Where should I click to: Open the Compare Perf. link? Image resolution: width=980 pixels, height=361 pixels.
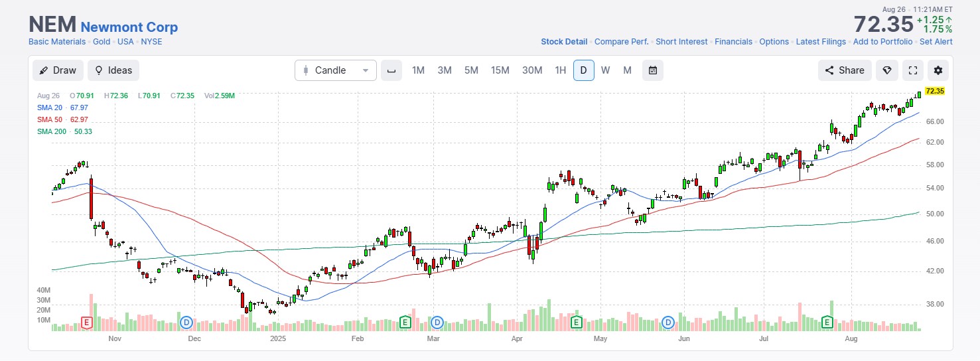coord(622,42)
